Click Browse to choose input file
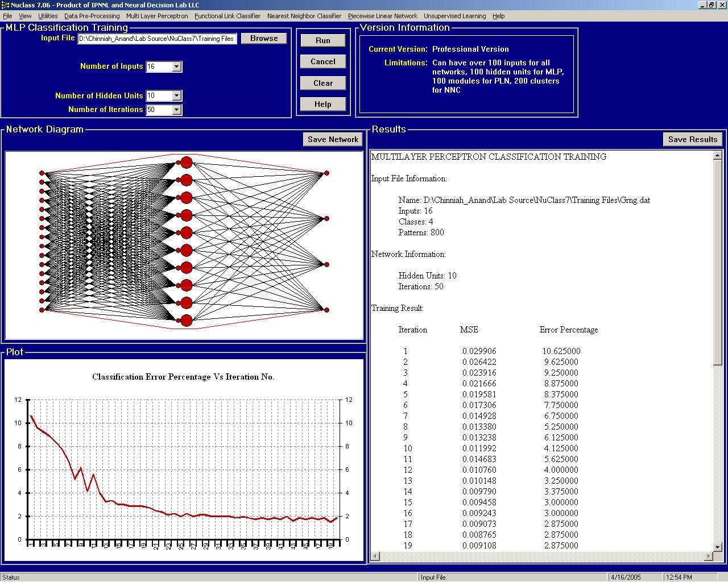The width and height of the screenshot is (728, 582). click(264, 38)
